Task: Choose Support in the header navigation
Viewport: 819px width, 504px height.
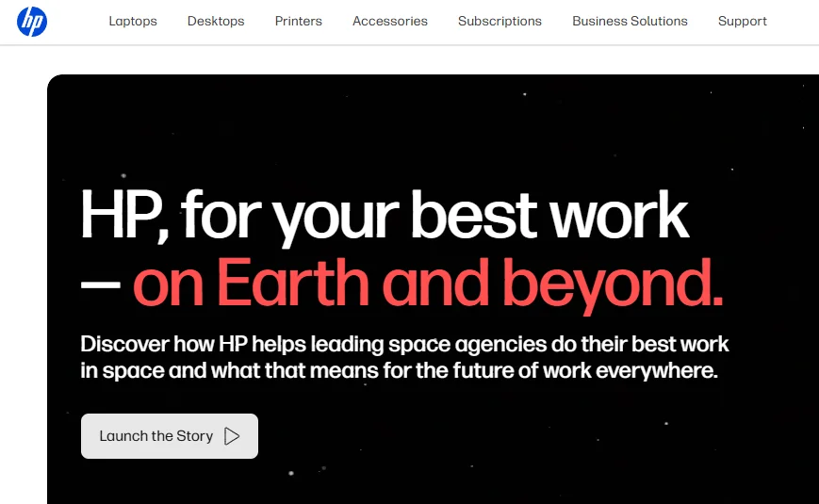Action: pyautogui.click(x=742, y=21)
